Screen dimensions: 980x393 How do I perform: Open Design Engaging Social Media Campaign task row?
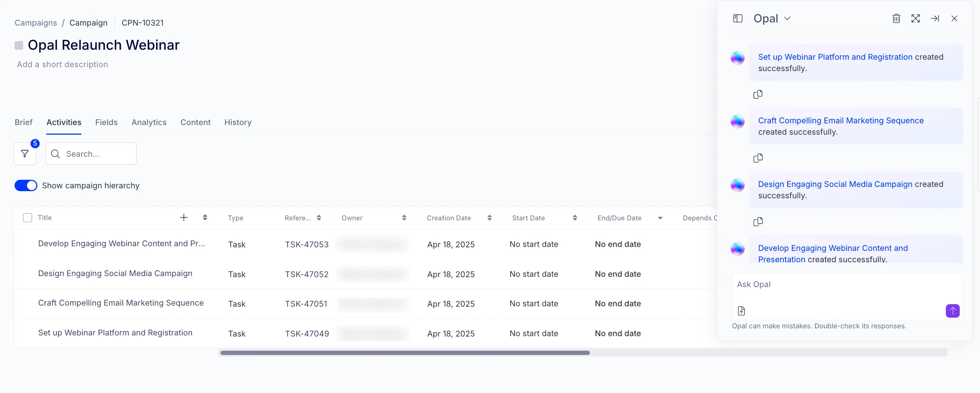tap(115, 274)
